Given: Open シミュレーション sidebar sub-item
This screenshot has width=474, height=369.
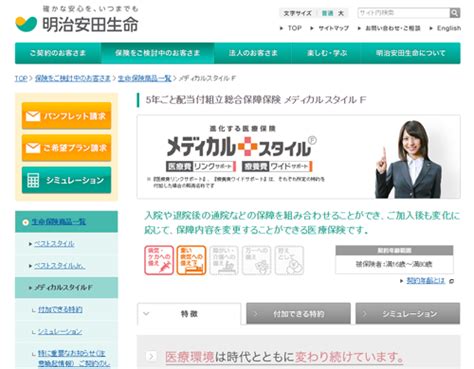Looking at the screenshot, I should pos(60,332).
